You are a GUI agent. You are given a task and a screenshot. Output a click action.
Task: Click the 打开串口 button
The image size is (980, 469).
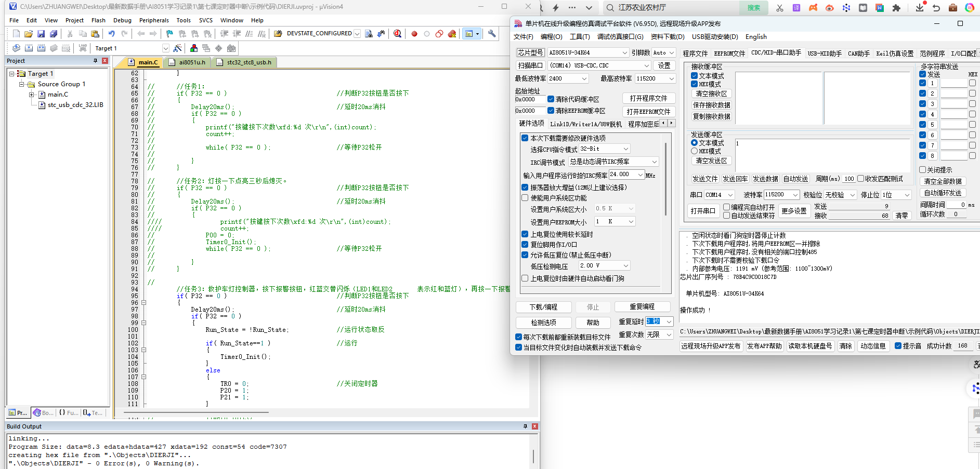703,211
